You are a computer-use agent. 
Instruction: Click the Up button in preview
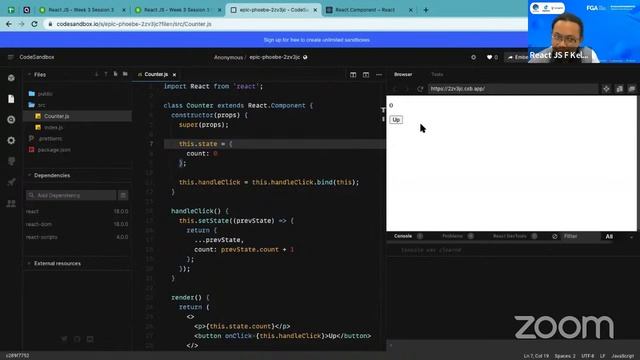(396, 120)
